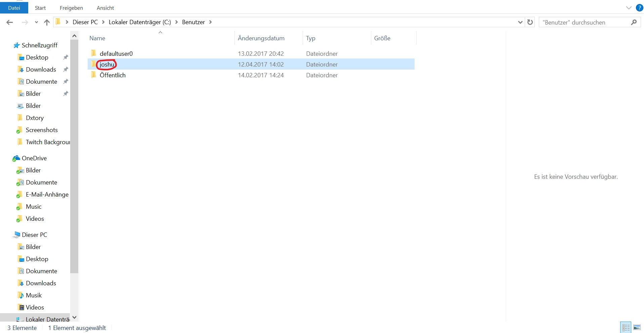Click the Öffentlich folder icon
The width and height of the screenshot is (644, 333).
(94, 75)
